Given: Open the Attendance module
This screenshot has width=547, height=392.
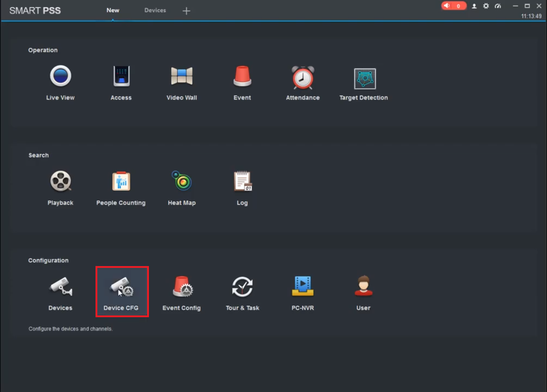Looking at the screenshot, I should click(x=303, y=82).
